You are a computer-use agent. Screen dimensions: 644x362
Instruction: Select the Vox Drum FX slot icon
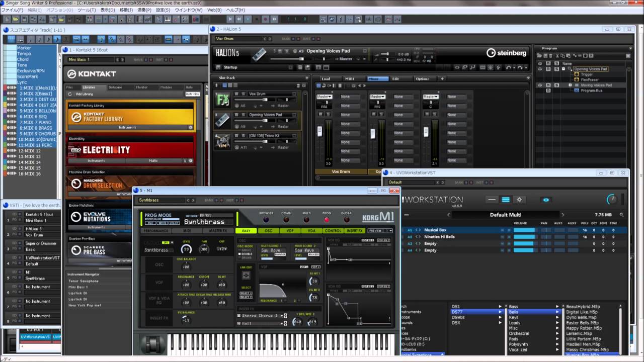[222, 100]
